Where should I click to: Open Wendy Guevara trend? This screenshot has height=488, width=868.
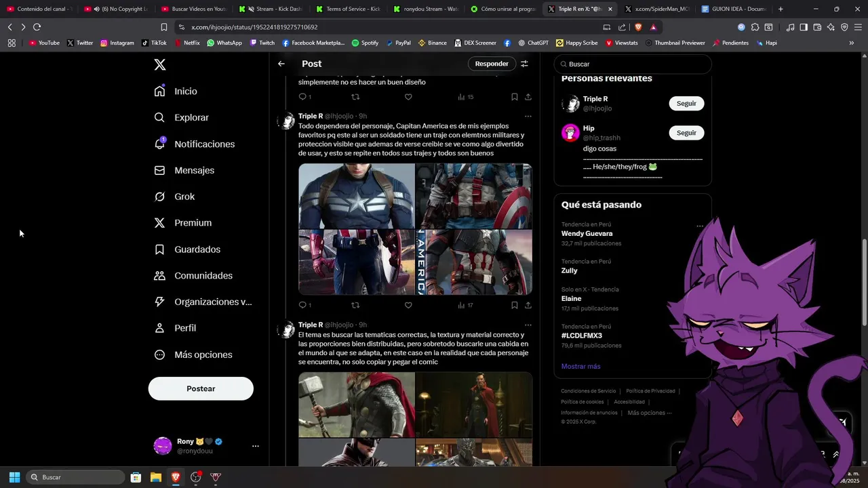(587, 233)
